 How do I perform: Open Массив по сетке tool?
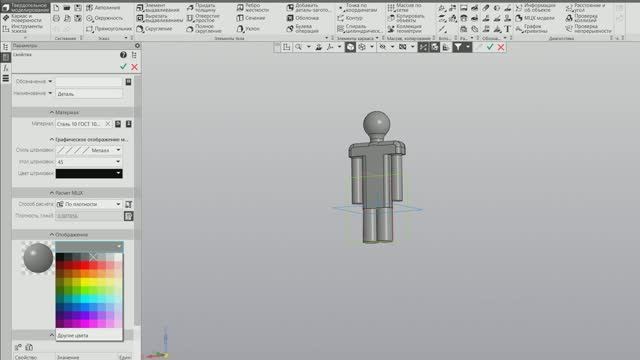[405, 8]
